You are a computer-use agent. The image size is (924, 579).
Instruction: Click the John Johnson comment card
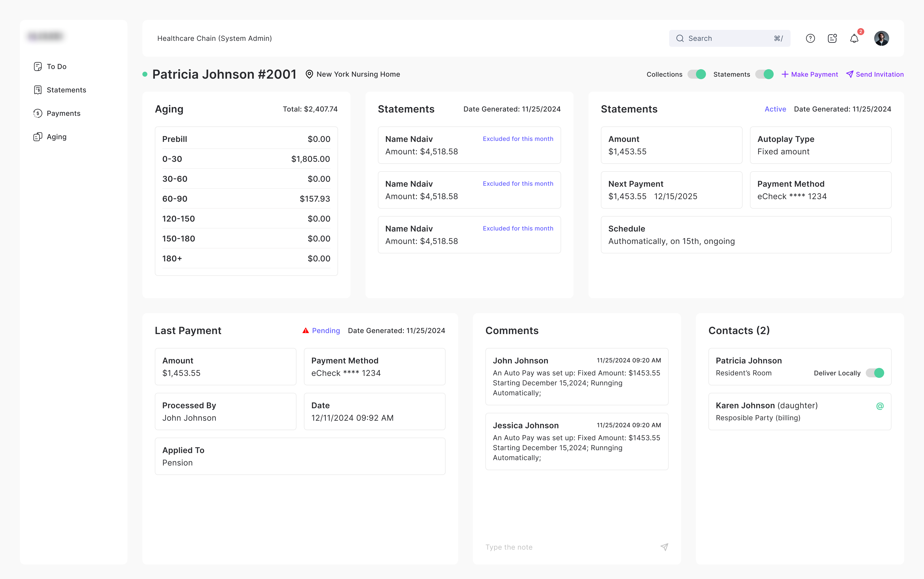click(577, 376)
